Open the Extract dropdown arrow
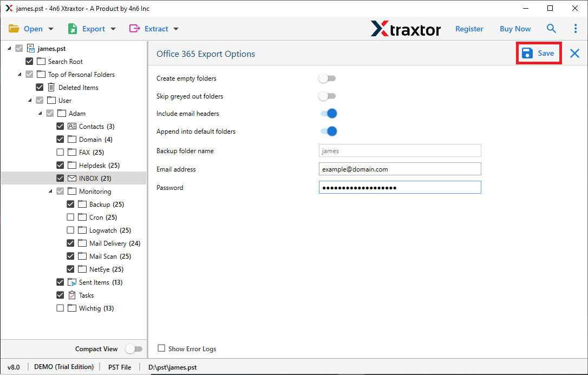This screenshot has height=375, width=588. click(x=175, y=28)
